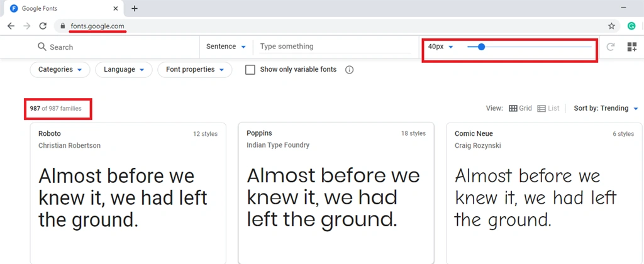Open the Poppins font card
Screen dimensions: 644x264
[336, 193]
